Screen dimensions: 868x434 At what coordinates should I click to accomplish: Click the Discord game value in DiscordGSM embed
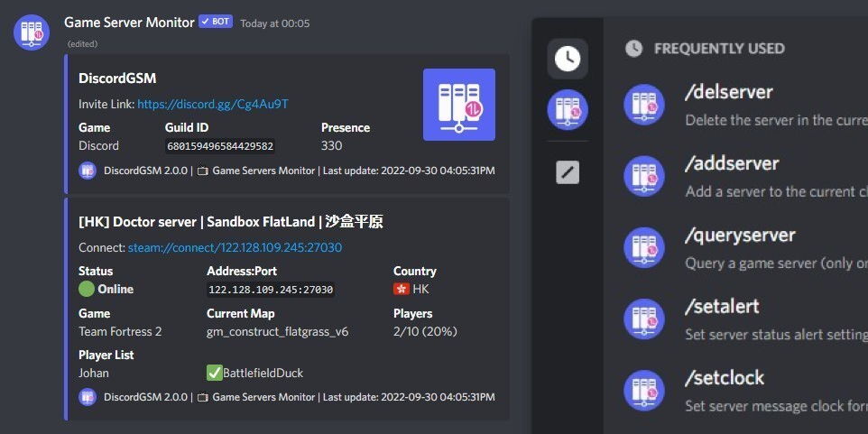coord(98,145)
